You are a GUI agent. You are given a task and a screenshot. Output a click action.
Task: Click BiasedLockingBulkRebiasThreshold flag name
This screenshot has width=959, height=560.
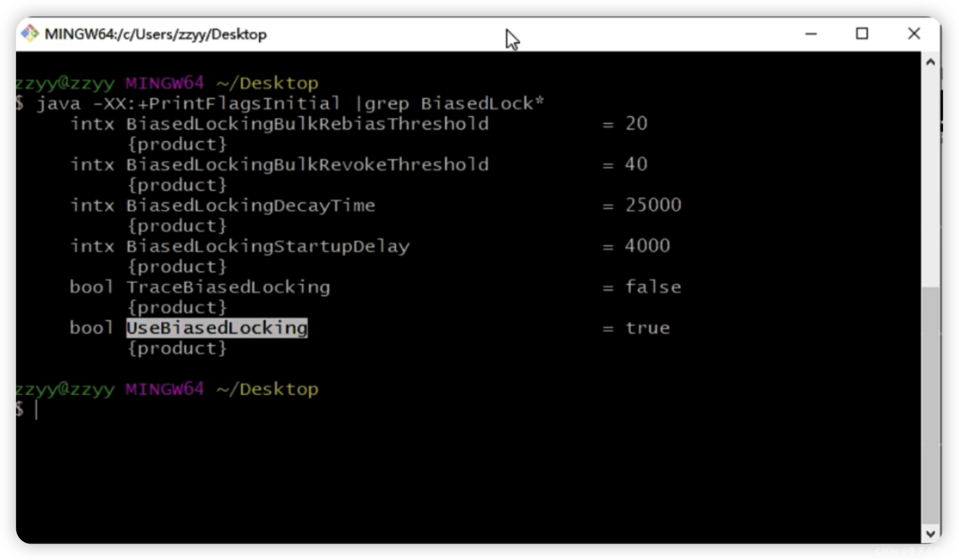(307, 124)
